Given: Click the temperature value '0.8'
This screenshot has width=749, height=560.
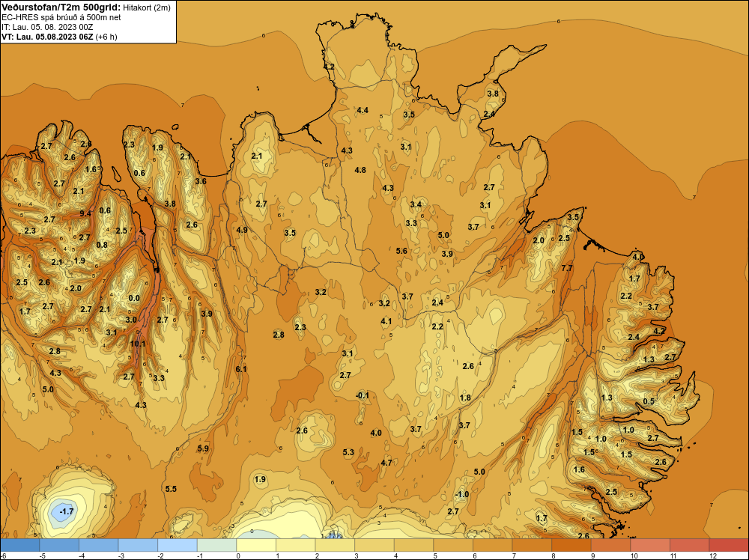Looking at the screenshot, I should click(102, 245).
